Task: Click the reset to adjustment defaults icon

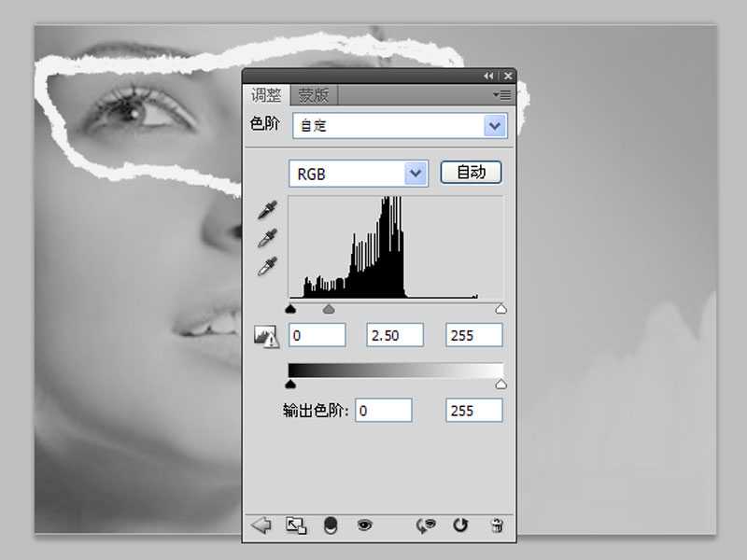Action: (459, 525)
